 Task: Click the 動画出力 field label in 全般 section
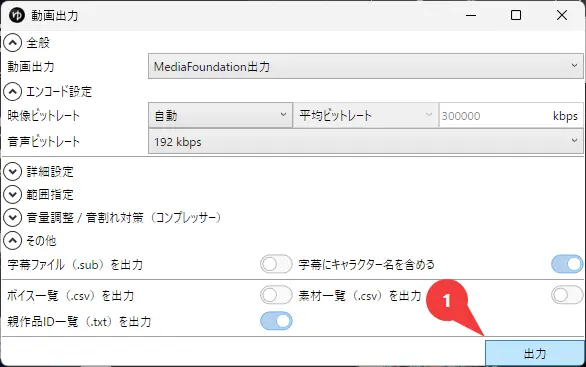31,67
